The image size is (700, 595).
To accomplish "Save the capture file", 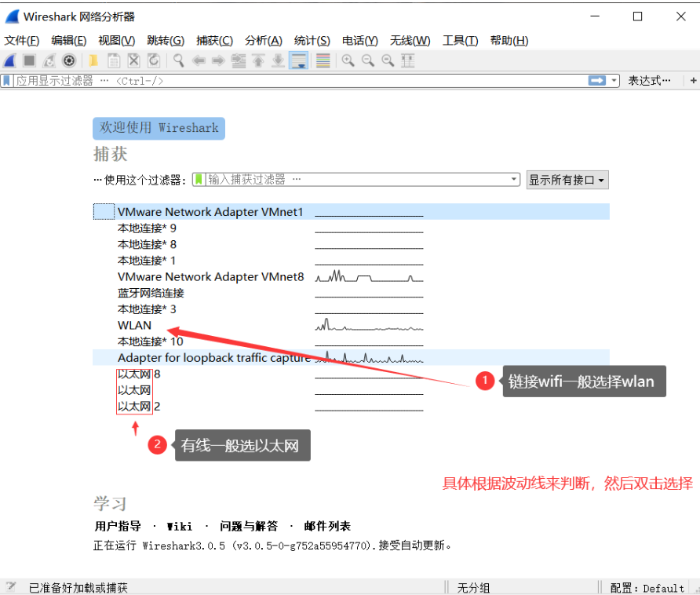I will click(x=114, y=60).
